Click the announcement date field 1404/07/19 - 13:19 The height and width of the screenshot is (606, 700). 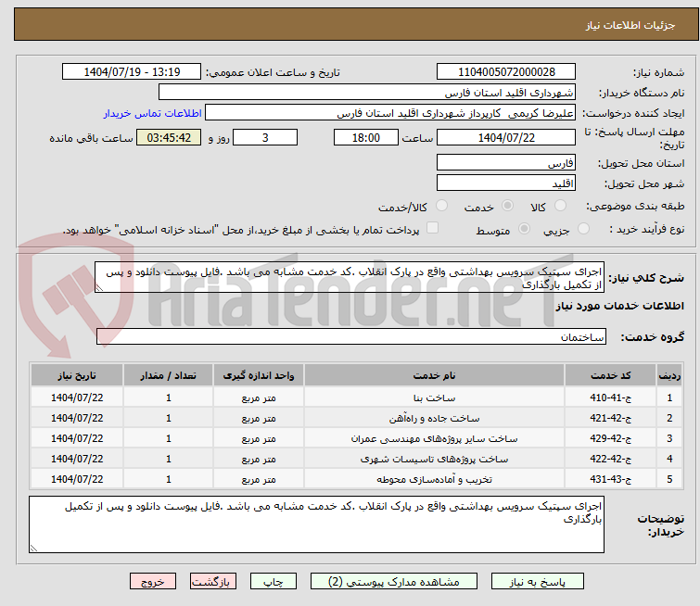(x=132, y=72)
